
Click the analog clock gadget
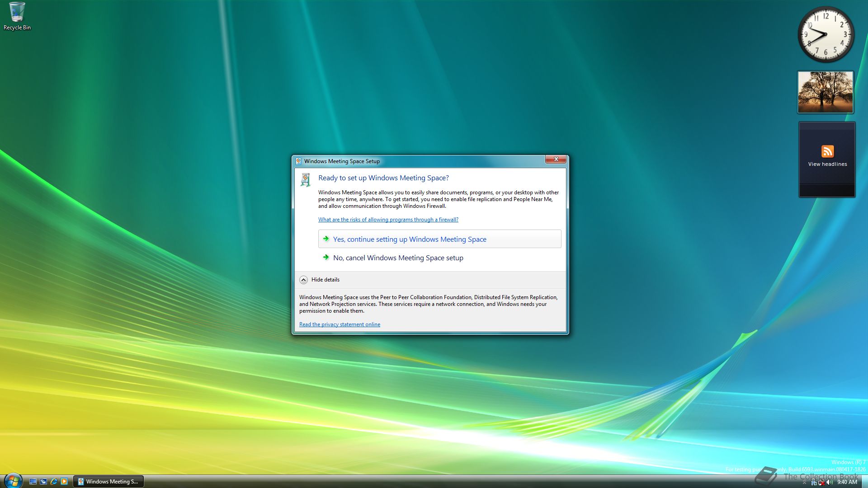(x=826, y=34)
